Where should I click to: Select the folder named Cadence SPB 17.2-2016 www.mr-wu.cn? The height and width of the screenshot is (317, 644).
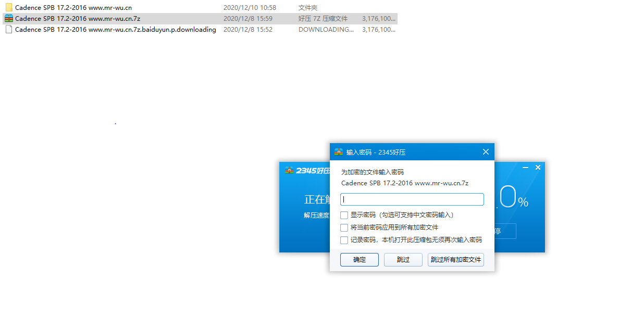tap(73, 8)
